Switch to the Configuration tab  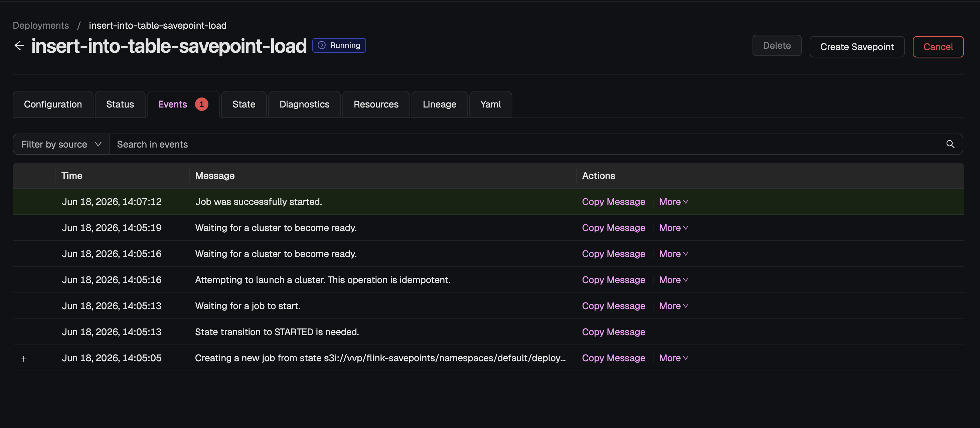pyautogui.click(x=53, y=104)
